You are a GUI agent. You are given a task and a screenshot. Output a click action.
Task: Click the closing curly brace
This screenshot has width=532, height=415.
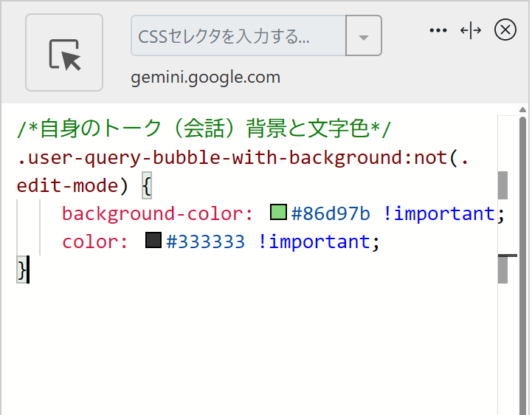click(21, 270)
